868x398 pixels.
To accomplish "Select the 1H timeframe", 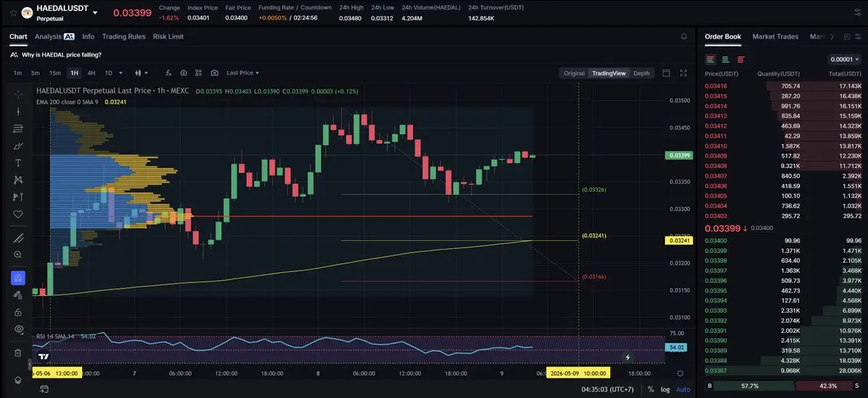I will tap(74, 73).
